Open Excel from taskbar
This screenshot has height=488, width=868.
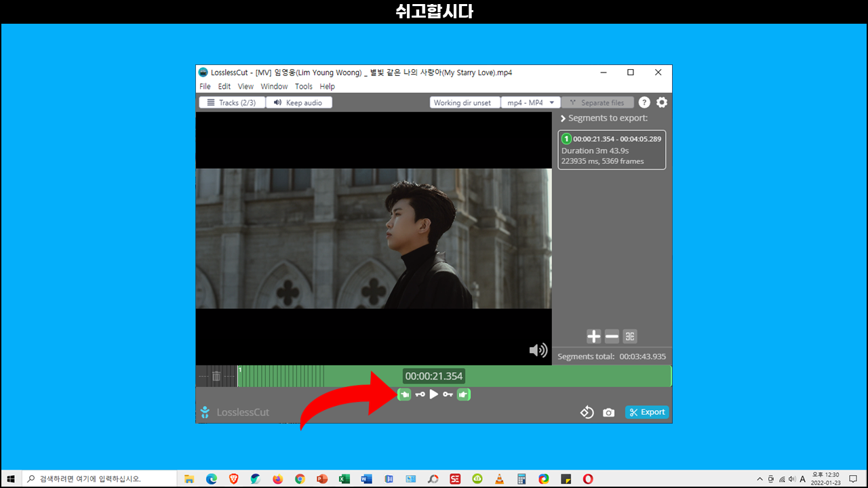[x=344, y=479]
